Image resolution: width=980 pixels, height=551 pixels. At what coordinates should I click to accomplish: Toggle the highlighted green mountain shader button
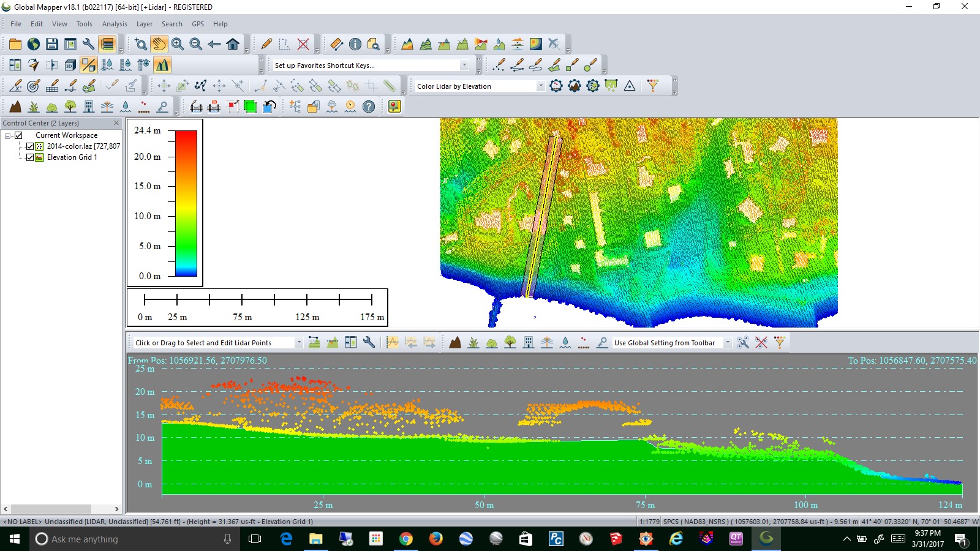[162, 65]
